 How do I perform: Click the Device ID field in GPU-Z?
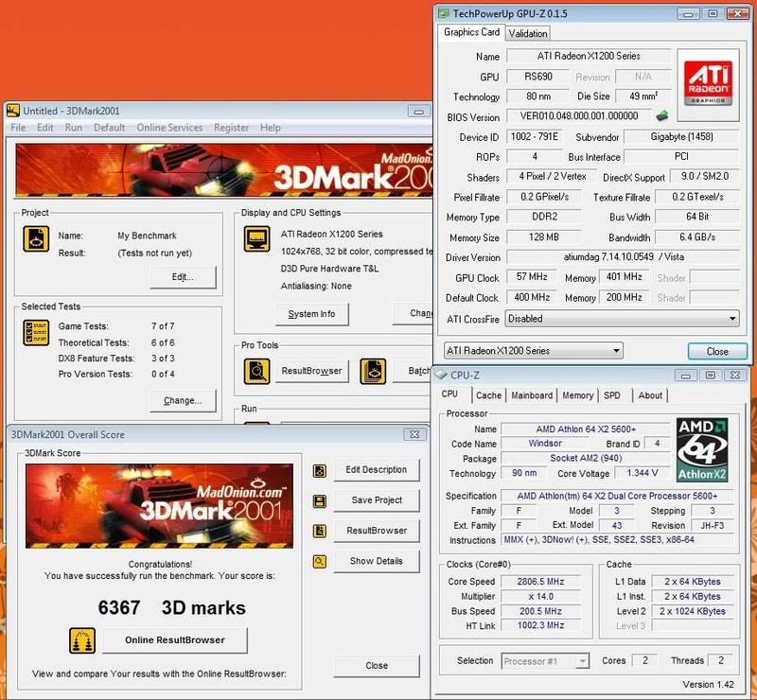(534, 136)
